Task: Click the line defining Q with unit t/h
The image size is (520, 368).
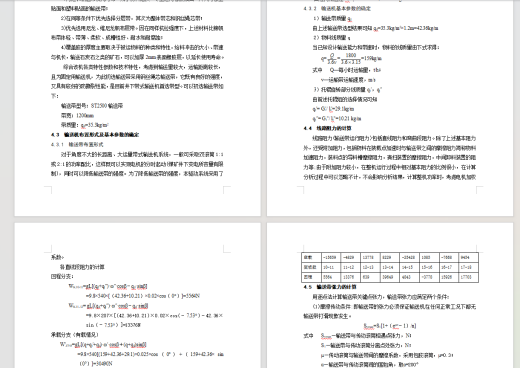Action: click(x=347, y=70)
